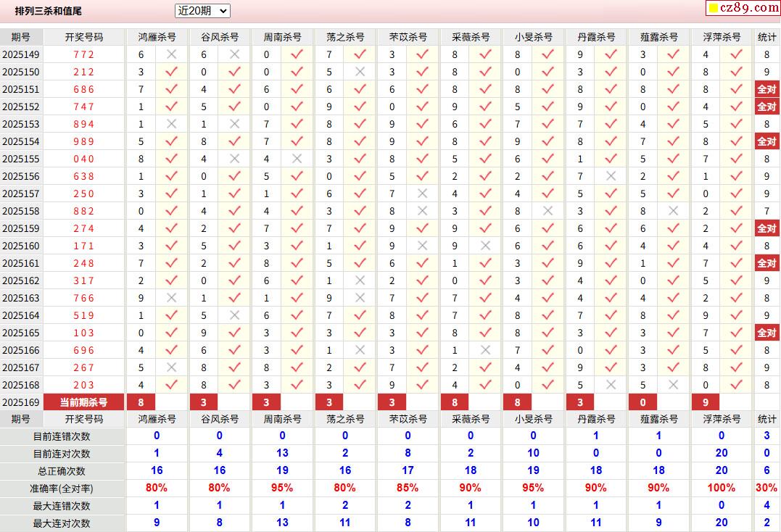Click the 100% accuracy value for 浮萍

coord(722,489)
